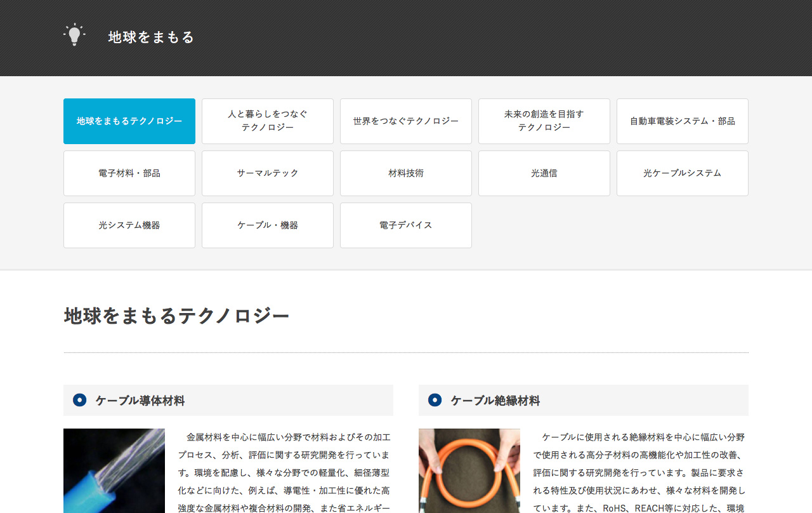This screenshot has width=812, height=513.
Task: Click the 光システム機器 button
Action: pos(129,225)
